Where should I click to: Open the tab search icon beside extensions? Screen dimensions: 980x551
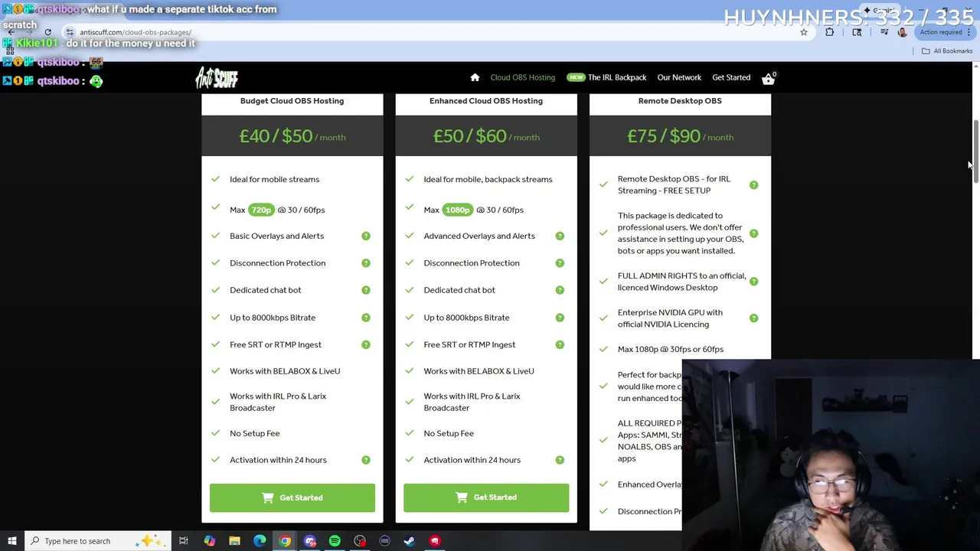(x=857, y=32)
